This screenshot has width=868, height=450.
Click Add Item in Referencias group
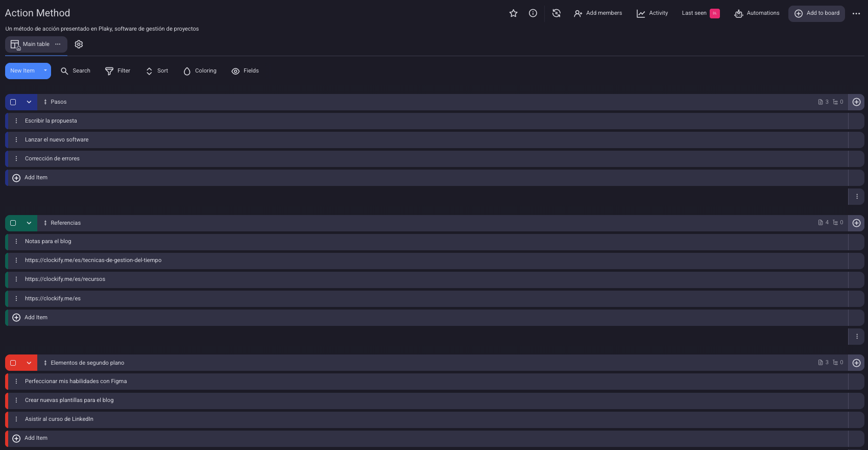30,318
